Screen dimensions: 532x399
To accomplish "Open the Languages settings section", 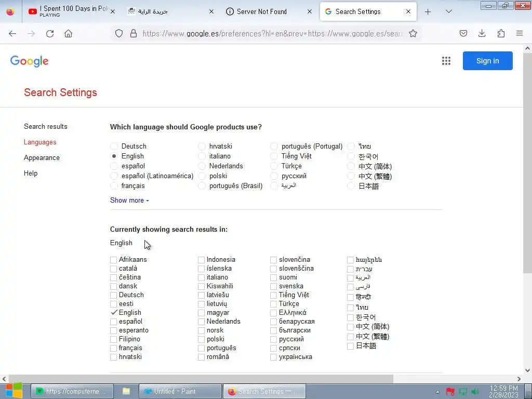I will [x=40, y=142].
